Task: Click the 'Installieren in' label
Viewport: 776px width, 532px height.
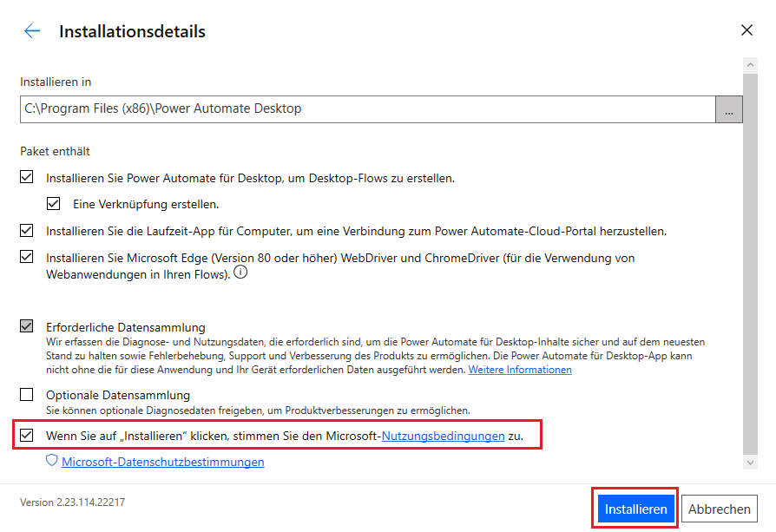Action: coord(56,82)
